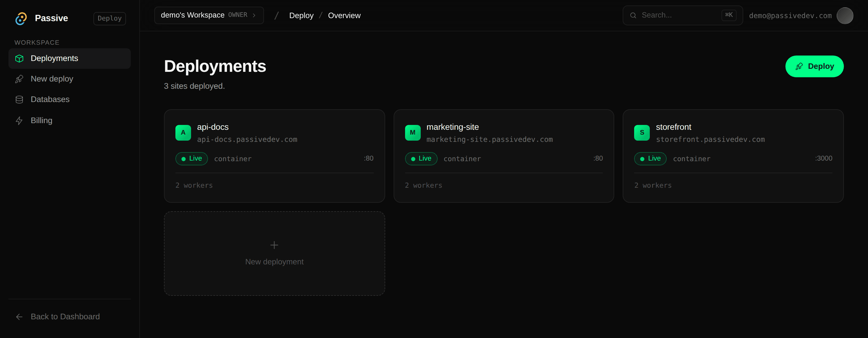The height and width of the screenshot is (338, 868).
Task: Click the :80 port on api-docs
Action: 368,158
